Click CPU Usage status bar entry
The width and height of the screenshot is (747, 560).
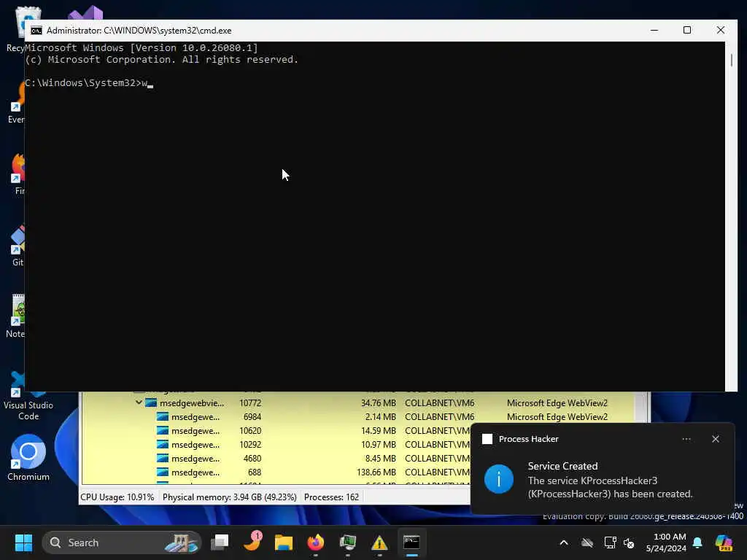pos(117,497)
